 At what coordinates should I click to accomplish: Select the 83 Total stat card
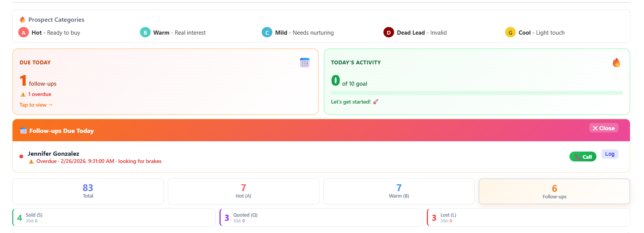coord(88,191)
